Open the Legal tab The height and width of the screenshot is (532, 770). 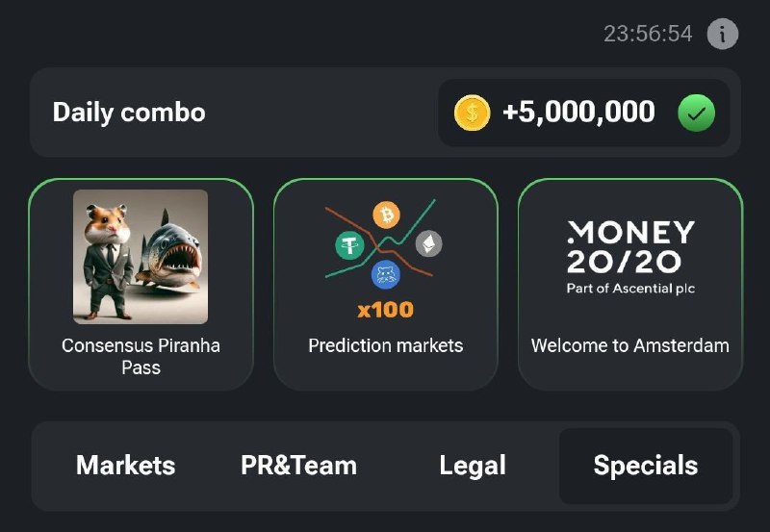coord(473,466)
